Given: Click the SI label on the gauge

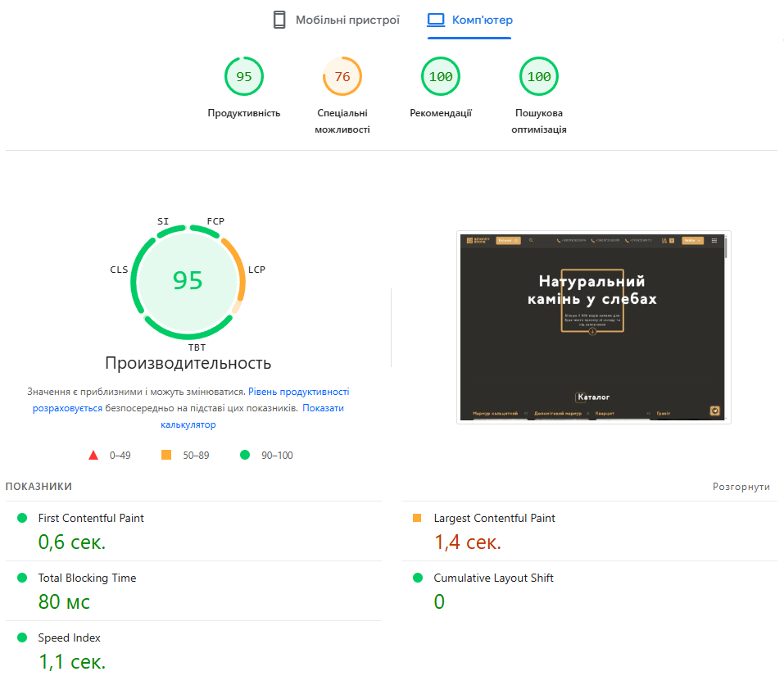Looking at the screenshot, I should [x=163, y=221].
